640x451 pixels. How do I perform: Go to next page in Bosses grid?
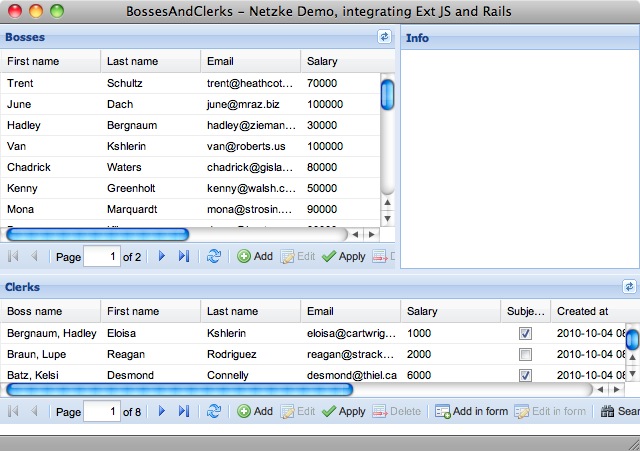click(x=162, y=257)
